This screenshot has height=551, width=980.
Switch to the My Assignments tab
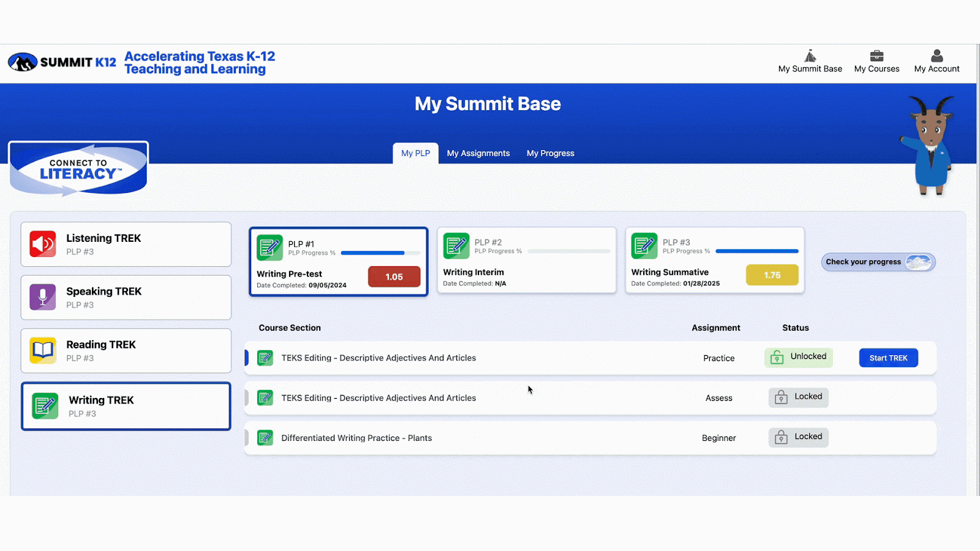(x=478, y=153)
